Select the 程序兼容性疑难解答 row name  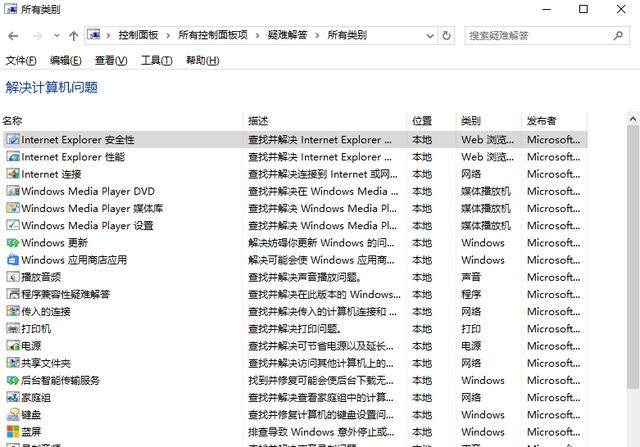(65, 294)
